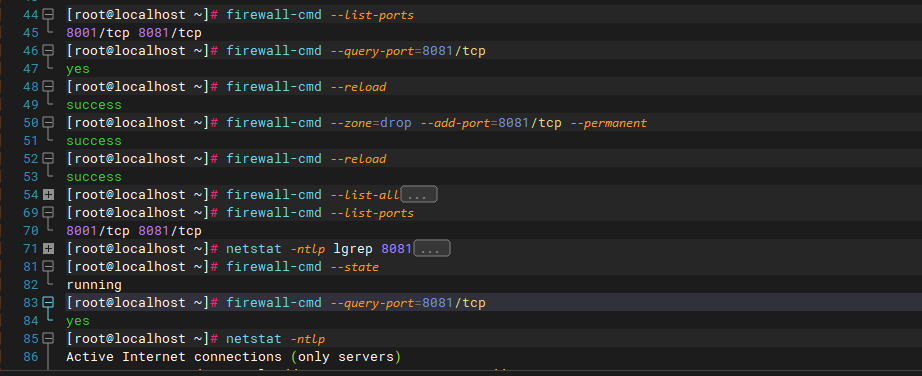Click line number 47 in the gutter
This screenshot has width=922, height=376.
point(31,69)
